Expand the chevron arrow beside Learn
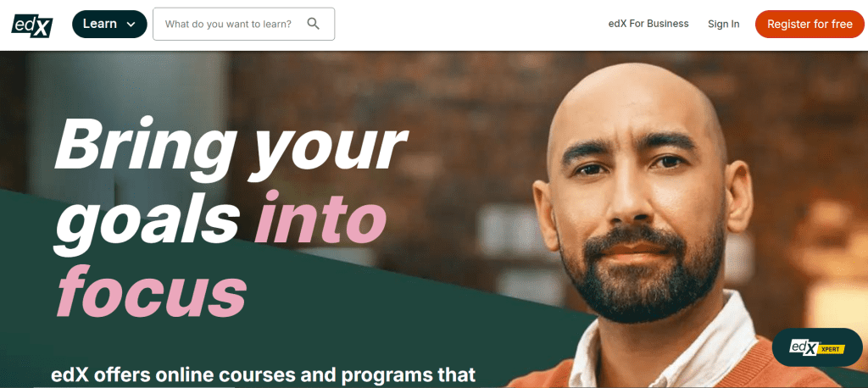This screenshot has width=868, height=388. coord(131,25)
